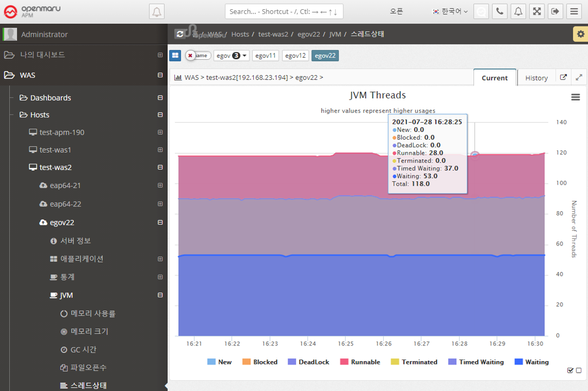
Task: Click the logout arrow icon
Action: point(555,11)
